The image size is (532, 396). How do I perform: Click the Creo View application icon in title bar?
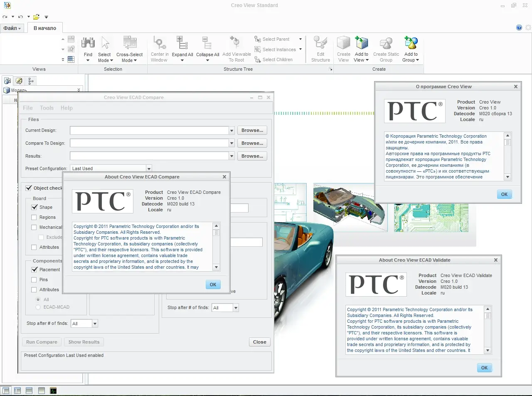(x=7, y=5)
